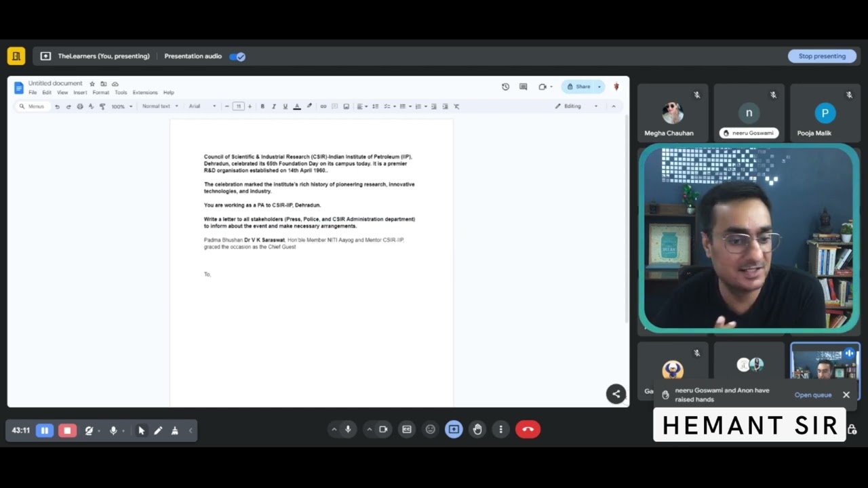868x488 pixels.
Task: Click the Open queue link
Action: point(813,395)
